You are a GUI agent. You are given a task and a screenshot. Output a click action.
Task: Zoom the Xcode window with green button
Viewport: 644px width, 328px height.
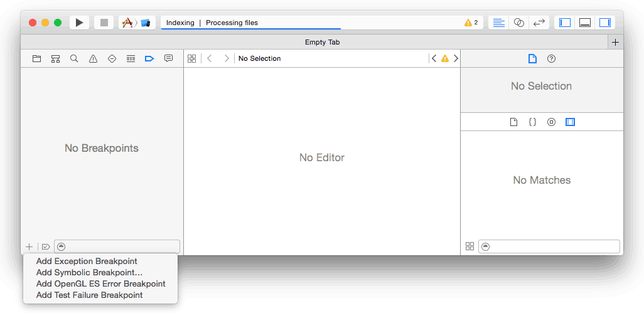pyautogui.click(x=58, y=23)
